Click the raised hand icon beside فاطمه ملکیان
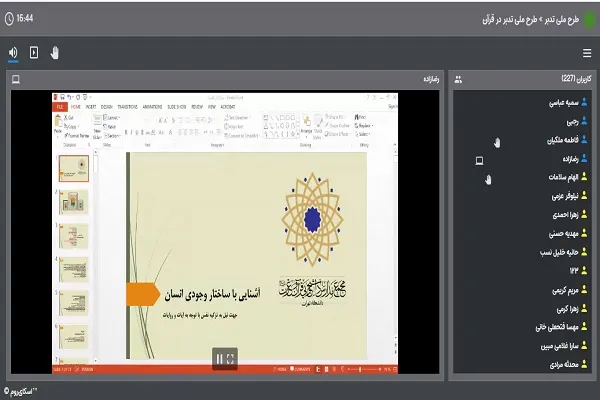 497,143
